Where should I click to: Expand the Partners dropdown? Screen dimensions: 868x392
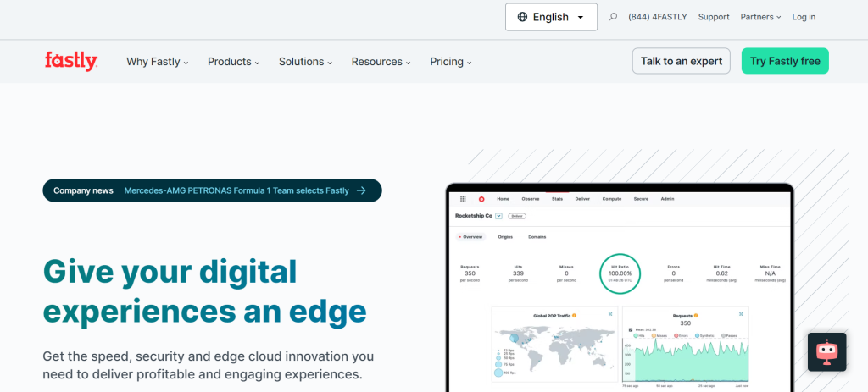(x=760, y=17)
